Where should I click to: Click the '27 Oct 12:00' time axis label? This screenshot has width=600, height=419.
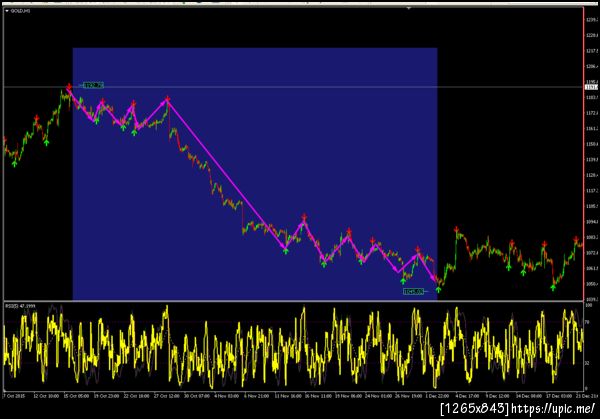tap(166, 396)
